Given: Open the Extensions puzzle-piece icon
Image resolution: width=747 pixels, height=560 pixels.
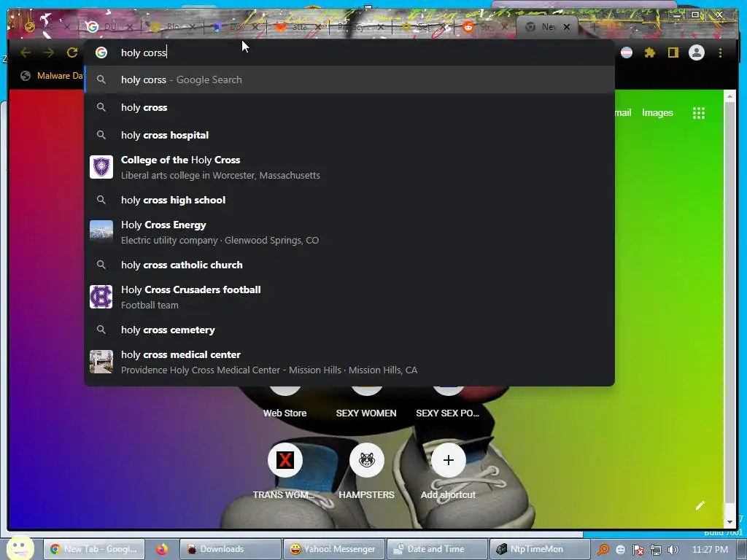Looking at the screenshot, I should [x=650, y=52].
